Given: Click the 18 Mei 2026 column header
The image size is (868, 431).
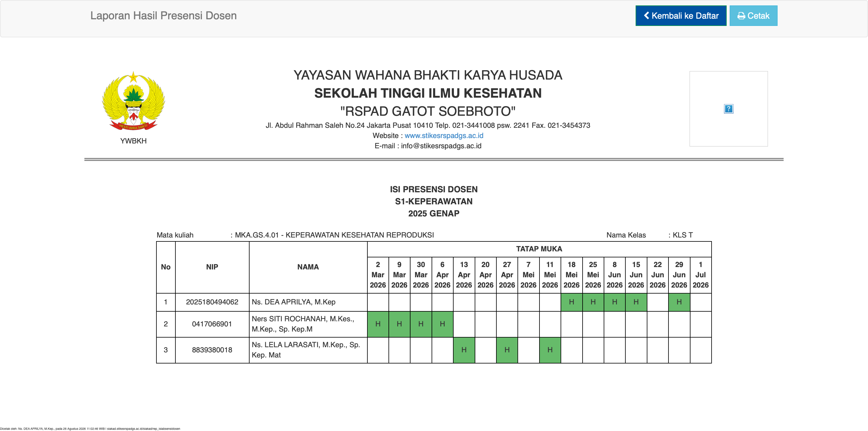Looking at the screenshot, I should point(571,275).
